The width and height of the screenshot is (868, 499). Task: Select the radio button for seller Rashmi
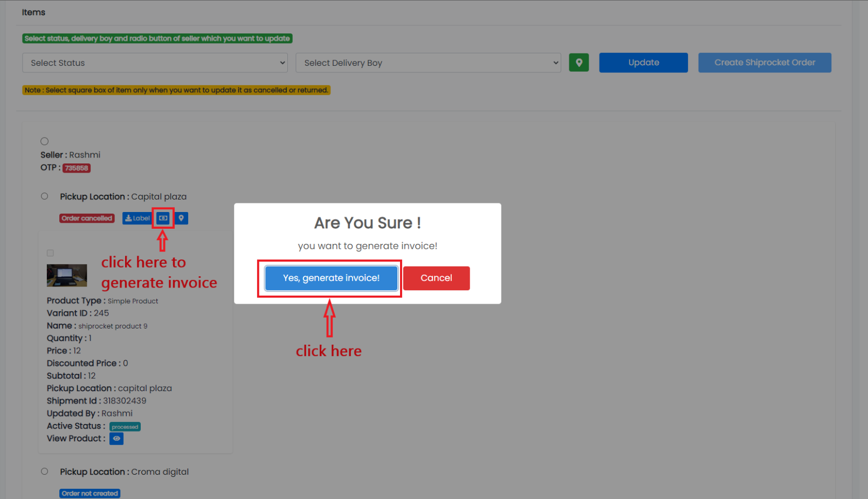tap(44, 141)
